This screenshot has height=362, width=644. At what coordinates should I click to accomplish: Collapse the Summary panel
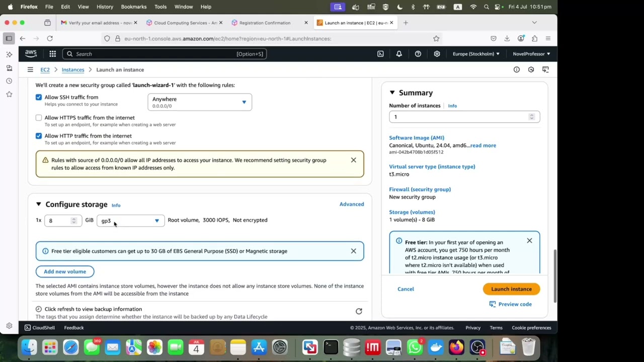(x=392, y=93)
